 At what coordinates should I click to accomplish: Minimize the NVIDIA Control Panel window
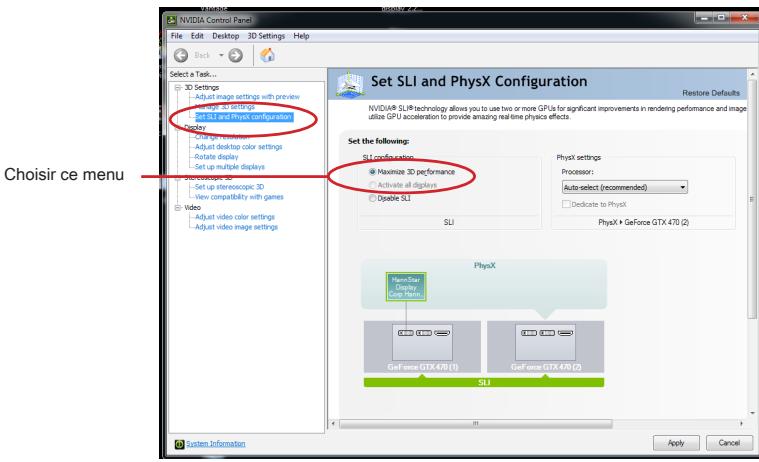click(704, 18)
